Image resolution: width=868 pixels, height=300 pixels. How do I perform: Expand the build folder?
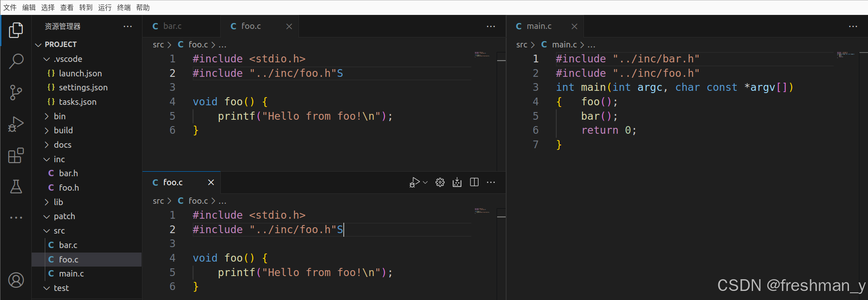tap(86, 130)
